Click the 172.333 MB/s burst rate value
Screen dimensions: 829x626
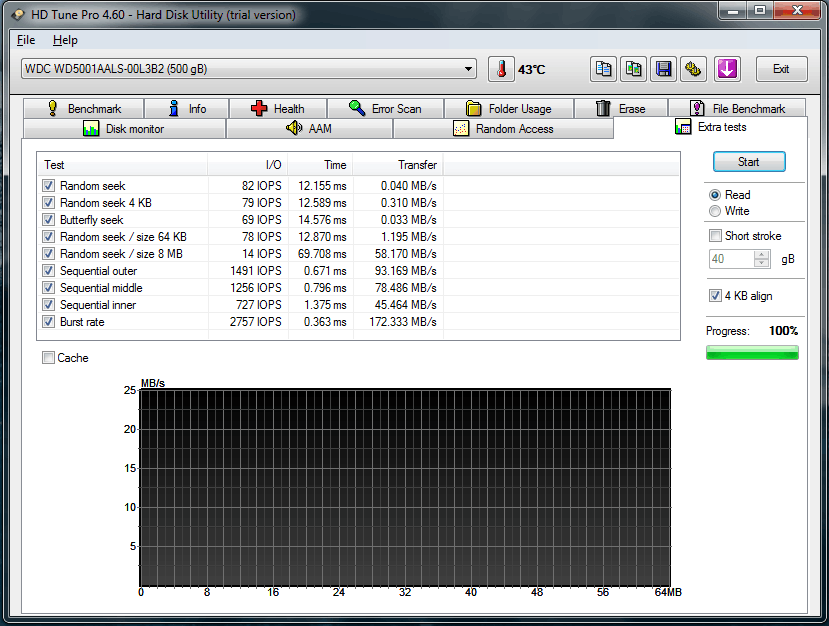pyautogui.click(x=403, y=321)
